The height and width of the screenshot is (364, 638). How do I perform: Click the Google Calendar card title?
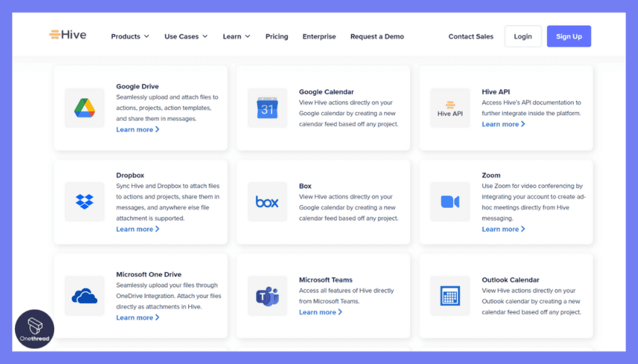[326, 92]
